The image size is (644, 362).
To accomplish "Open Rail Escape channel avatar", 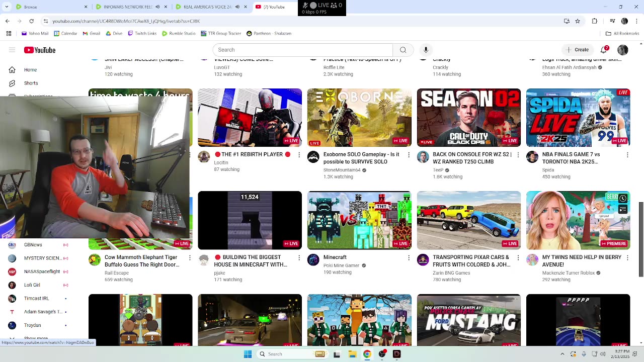I will pos(95,259).
